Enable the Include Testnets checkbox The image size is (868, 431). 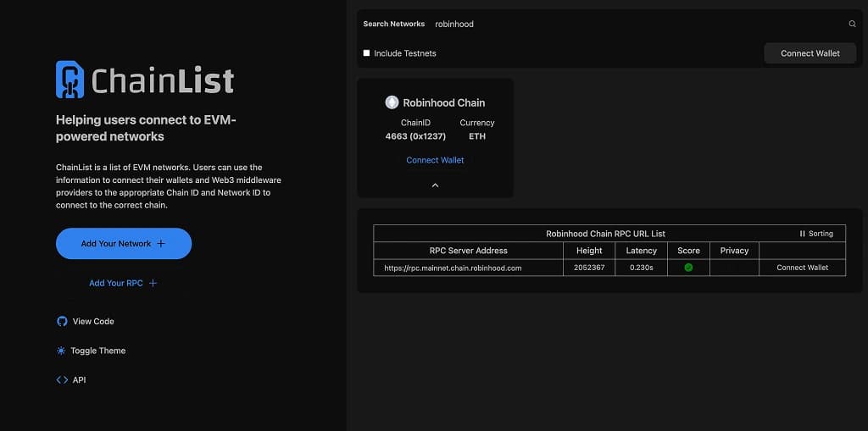click(366, 53)
